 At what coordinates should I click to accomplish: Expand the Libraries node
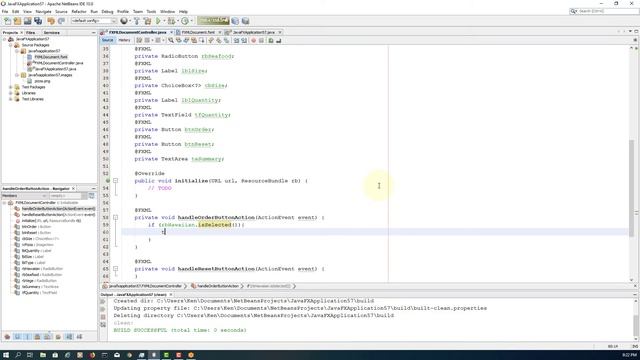point(11,93)
